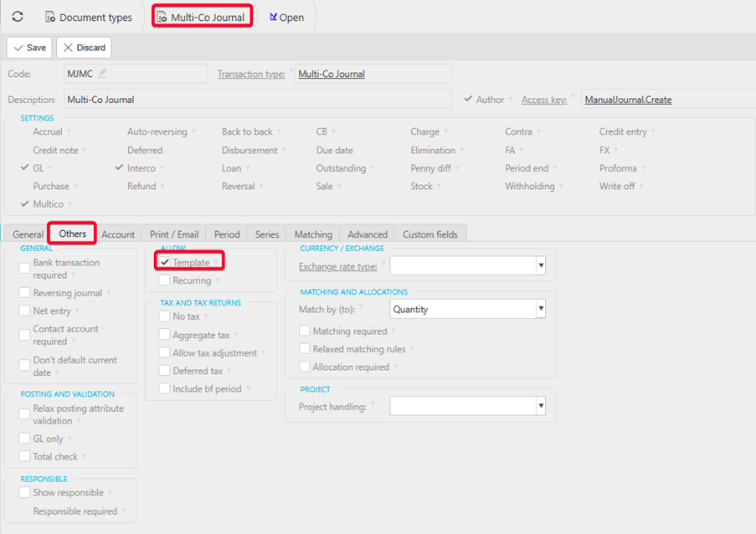Toggle the Accrual setting
Image resolution: width=756 pixels, height=534 pixels.
[x=47, y=131]
